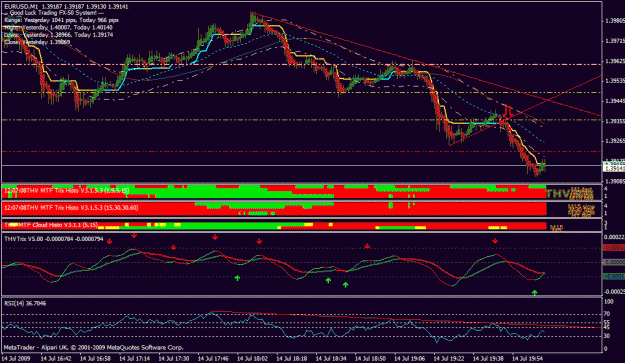Click the 1.39625 price axis label
The image size is (625, 363).
click(615, 61)
